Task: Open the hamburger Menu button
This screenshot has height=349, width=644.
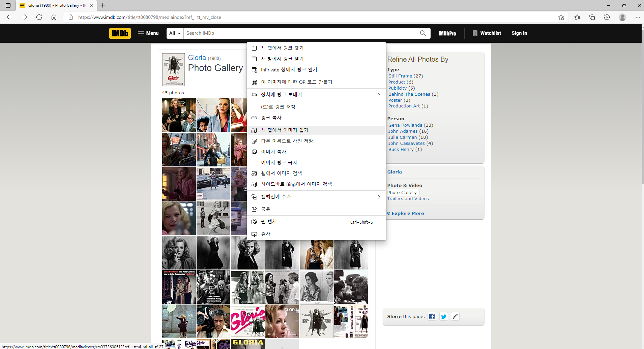Action: click(x=148, y=33)
